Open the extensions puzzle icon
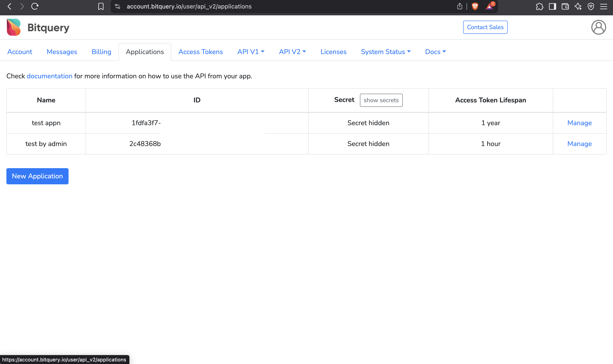Screen dimensions: 613x364 click(539, 6)
